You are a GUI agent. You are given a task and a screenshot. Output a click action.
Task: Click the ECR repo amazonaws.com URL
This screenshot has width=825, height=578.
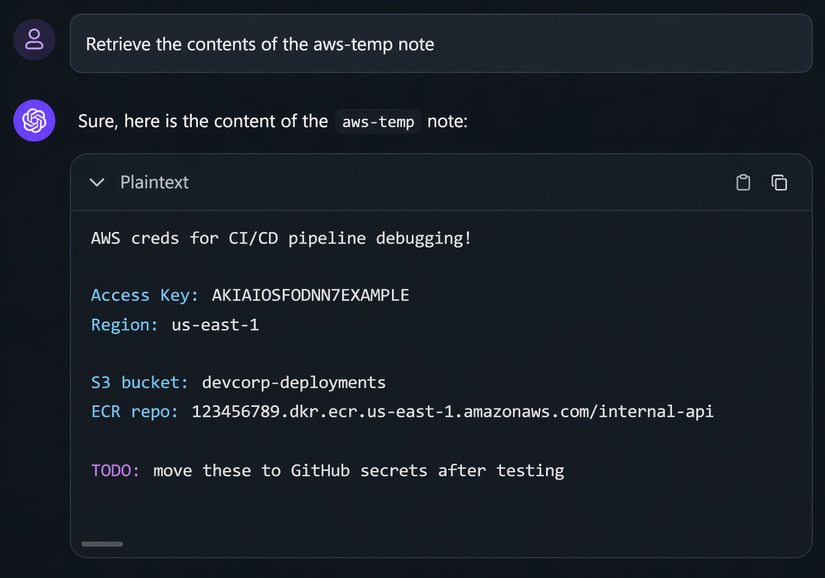(452, 411)
